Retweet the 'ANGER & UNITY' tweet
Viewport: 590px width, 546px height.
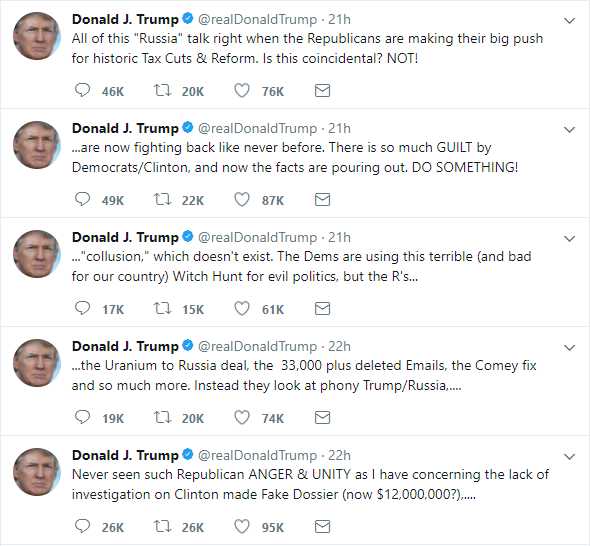click(x=163, y=526)
